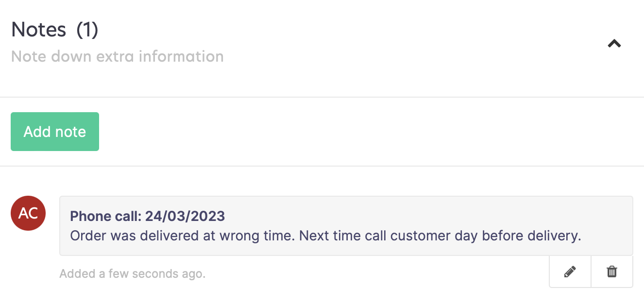This screenshot has width=644, height=304.
Task: Click the grey note card background
Action: click(x=346, y=226)
